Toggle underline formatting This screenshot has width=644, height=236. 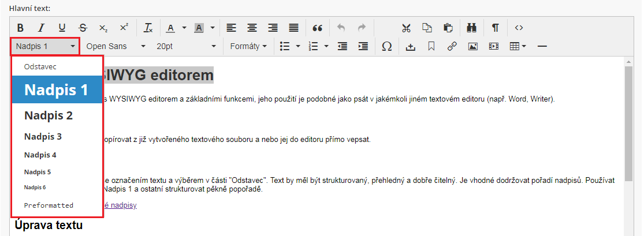62,28
